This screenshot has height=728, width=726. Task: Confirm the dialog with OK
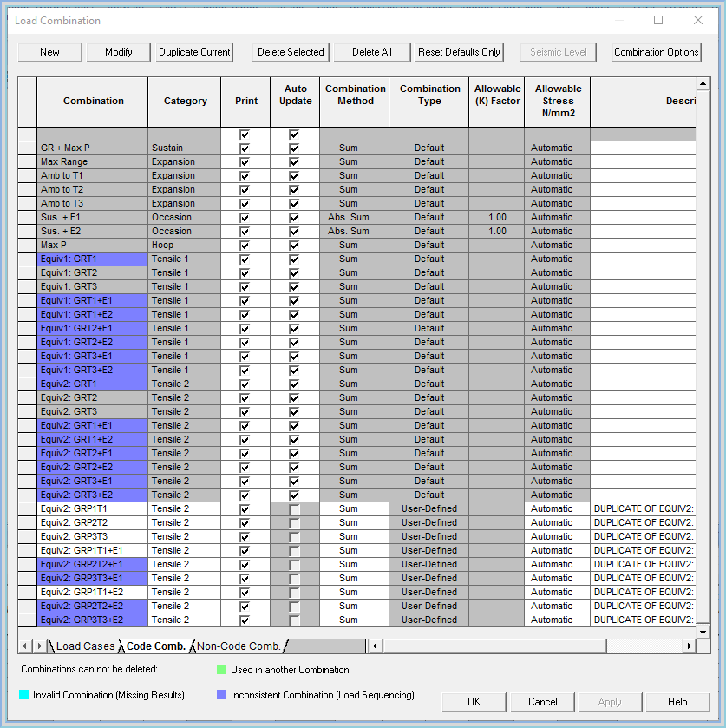[474, 702]
